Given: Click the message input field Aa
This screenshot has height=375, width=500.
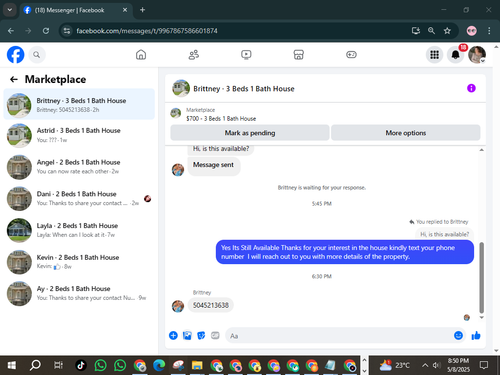Looking at the screenshot, I should [x=338, y=336].
